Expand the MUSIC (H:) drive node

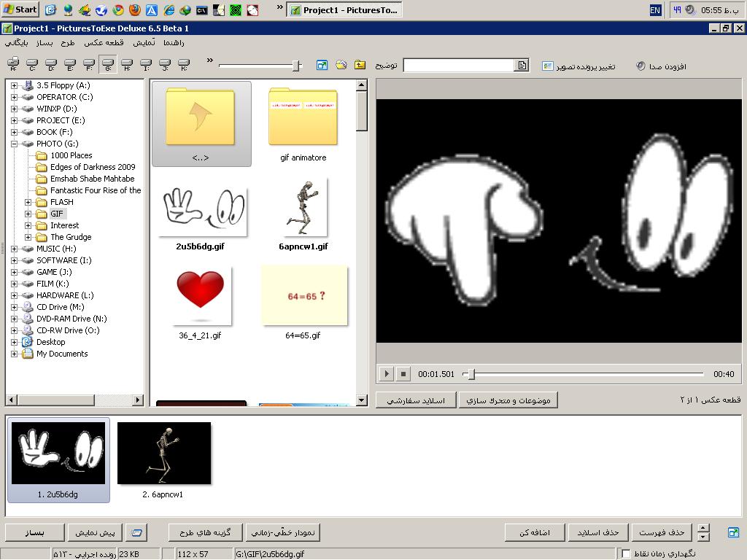[x=14, y=249]
